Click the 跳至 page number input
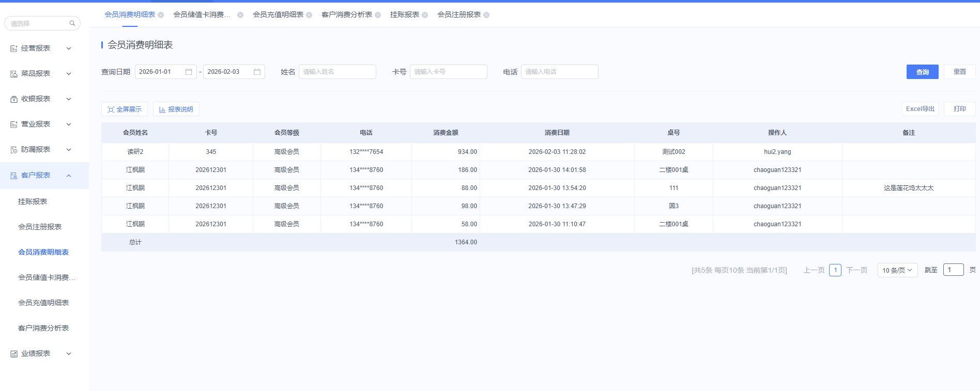The image size is (980, 391). coord(953,270)
